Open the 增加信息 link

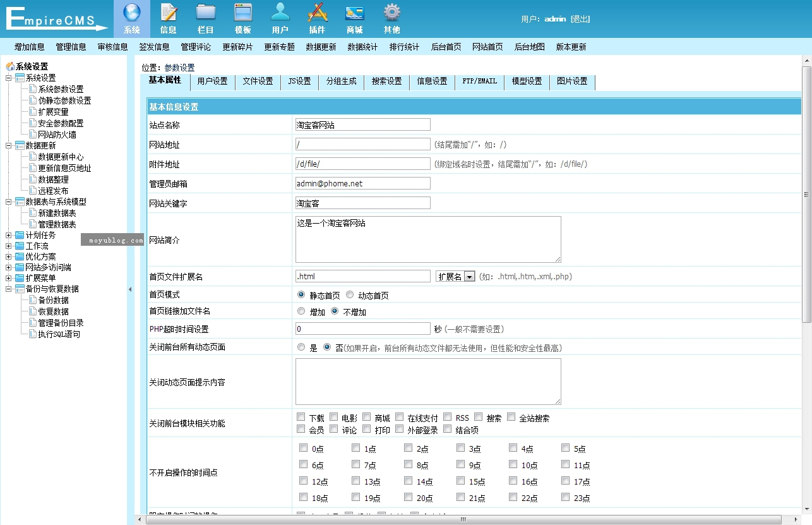(x=30, y=47)
